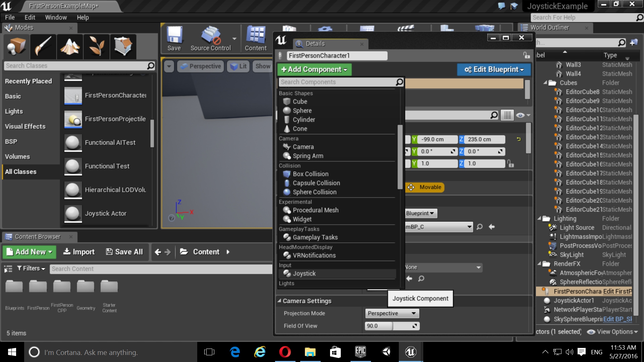
Task: Select the Paint mode brush icon
Action: 43,47
